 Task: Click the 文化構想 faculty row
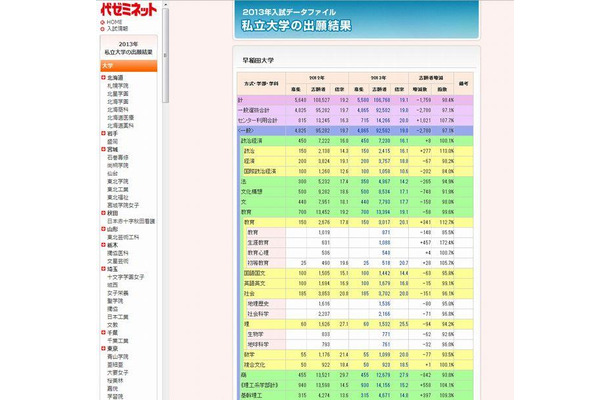click(x=356, y=191)
